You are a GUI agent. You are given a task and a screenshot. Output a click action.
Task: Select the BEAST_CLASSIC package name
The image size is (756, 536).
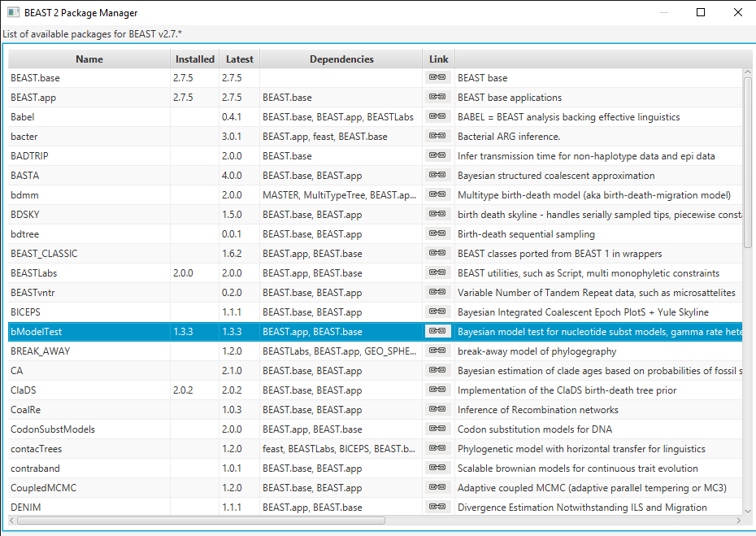[44, 253]
